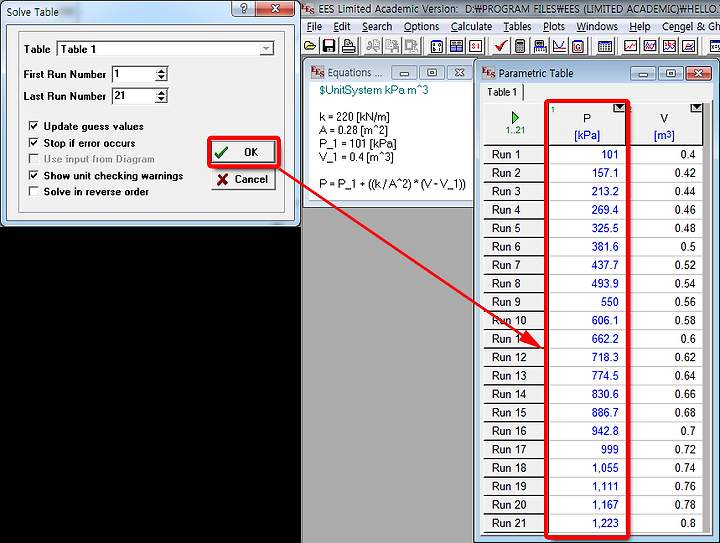Click the P = P_1 equation line
This screenshot has height=543, width=720.
(x=392, y=184)
